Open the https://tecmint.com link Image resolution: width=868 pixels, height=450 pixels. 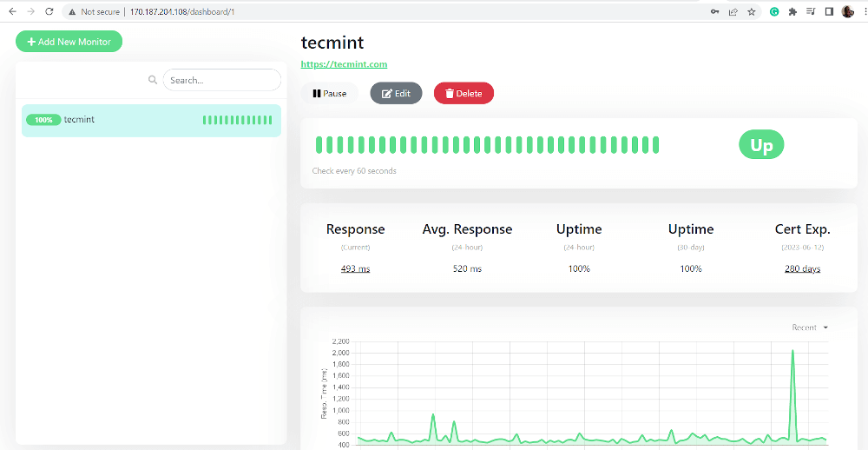point(344,64)
